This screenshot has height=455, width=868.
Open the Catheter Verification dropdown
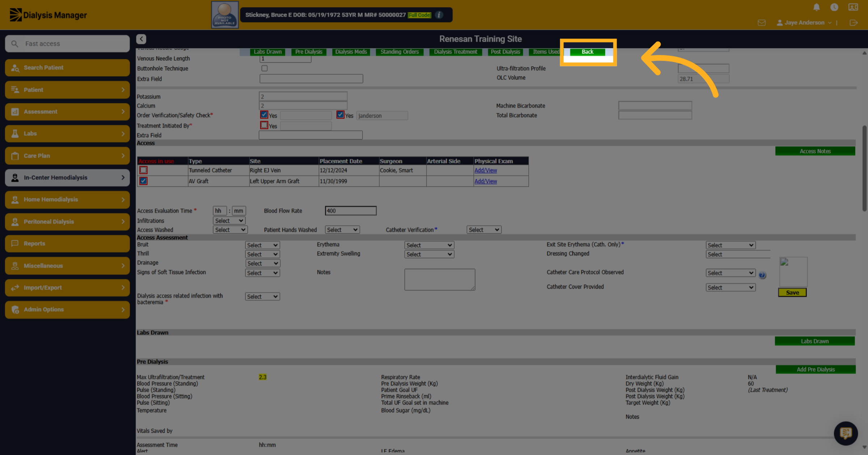tap(484, 230)
